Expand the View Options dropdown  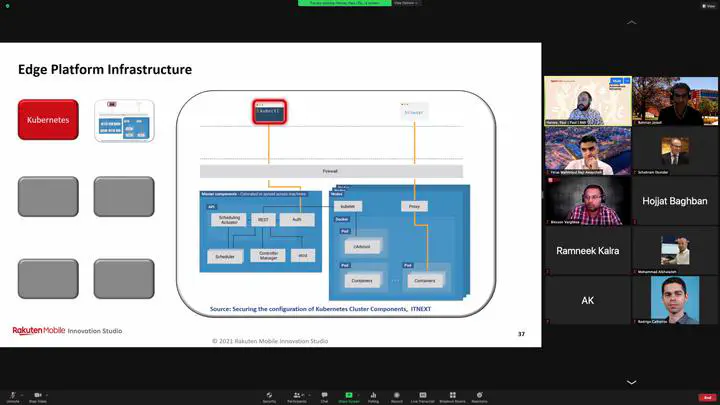[405, 3]
